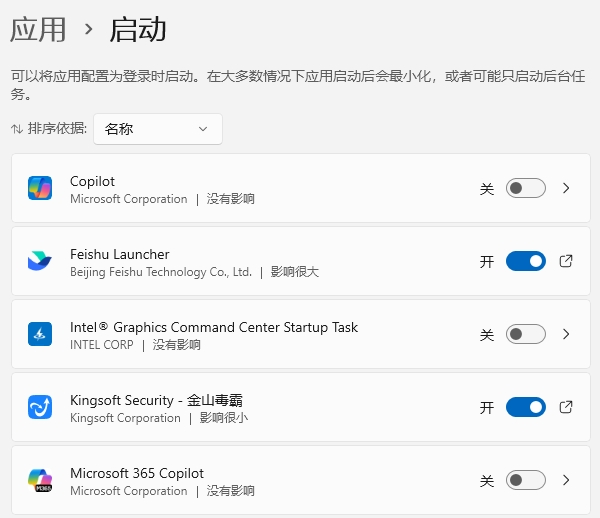Expand Intel Graphics Command Center chevron

click(566, 334)
